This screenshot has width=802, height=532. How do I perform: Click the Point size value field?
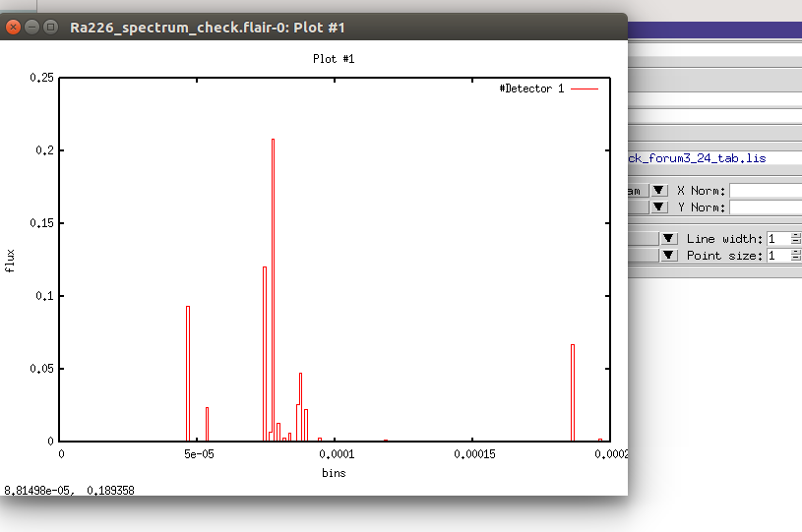tap(778, 255)
